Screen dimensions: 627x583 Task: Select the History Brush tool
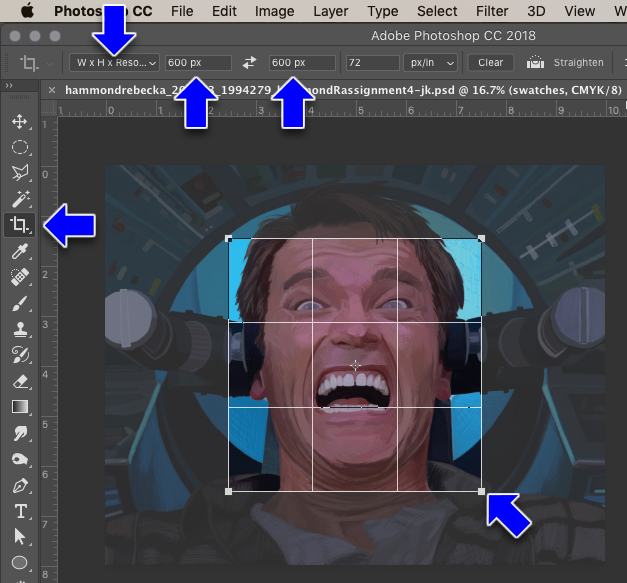pos(20,355)
